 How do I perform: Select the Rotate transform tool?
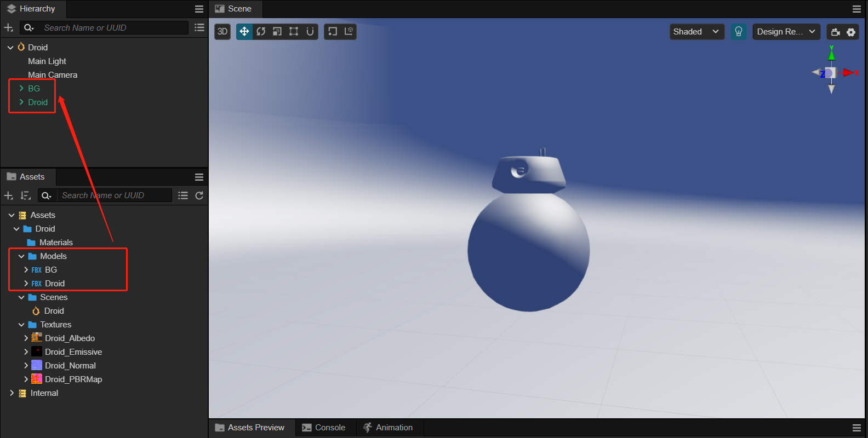tap(261, 32)
